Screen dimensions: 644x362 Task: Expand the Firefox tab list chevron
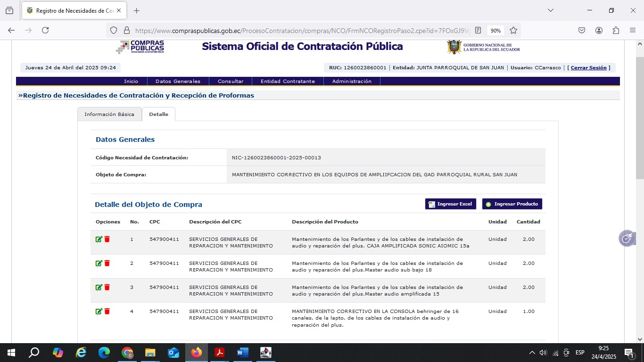550,10
